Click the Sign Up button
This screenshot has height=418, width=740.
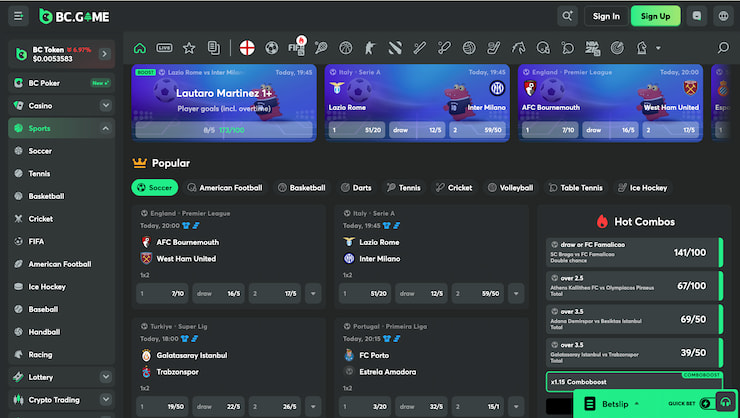coord(655,16)
